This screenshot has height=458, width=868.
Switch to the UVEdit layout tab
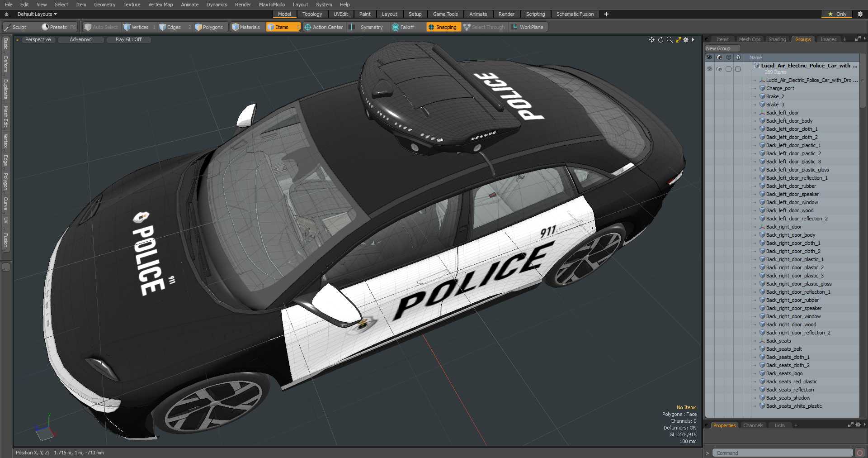(x=341, y=14)
